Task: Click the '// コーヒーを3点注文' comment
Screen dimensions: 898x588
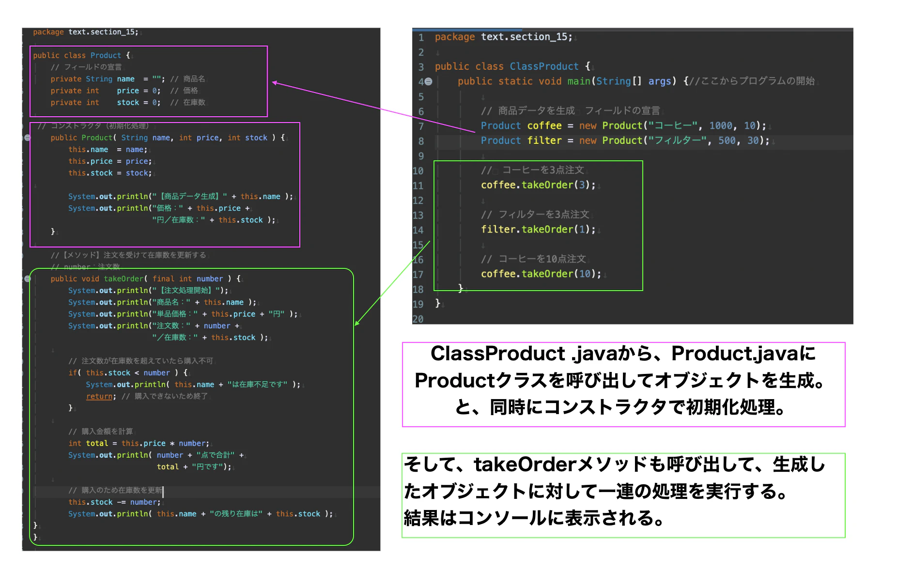Action: tap(532, 170)
